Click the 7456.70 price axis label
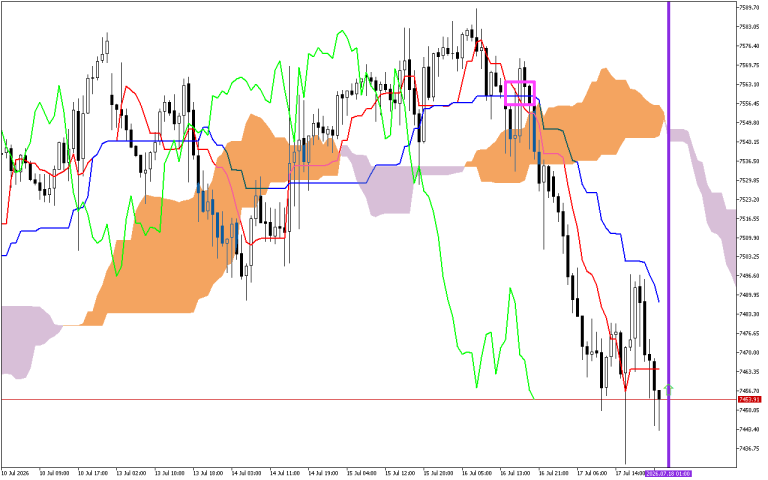 (749, 391)
